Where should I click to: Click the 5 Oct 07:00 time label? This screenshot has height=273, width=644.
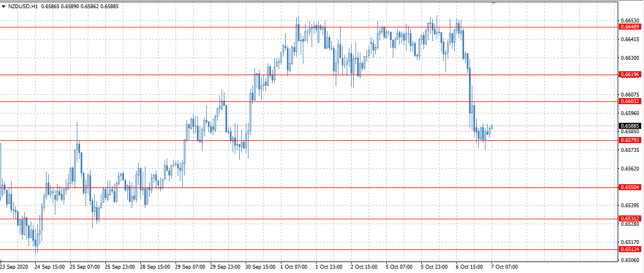399,267
